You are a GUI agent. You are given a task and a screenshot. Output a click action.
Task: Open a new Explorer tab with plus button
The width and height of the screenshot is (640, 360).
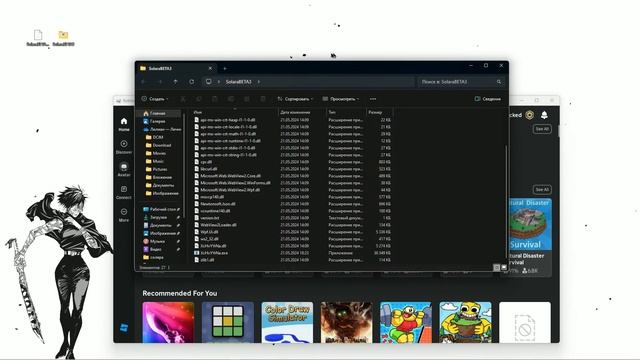pyautogui.click(x=225, y=69)
